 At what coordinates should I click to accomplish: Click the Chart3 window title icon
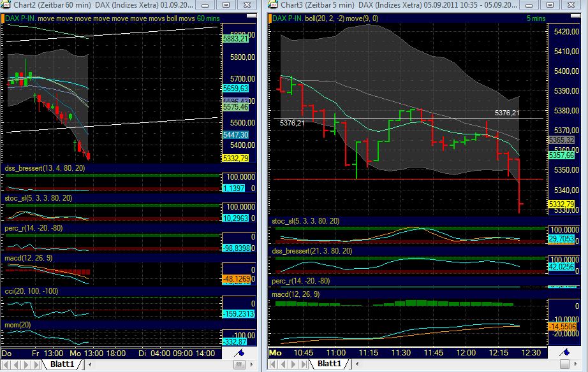(x=273, y=4)
